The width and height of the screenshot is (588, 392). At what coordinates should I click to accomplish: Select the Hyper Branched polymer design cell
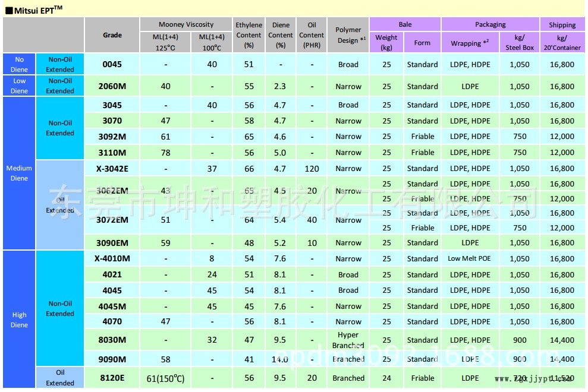[x=348, y=340]
